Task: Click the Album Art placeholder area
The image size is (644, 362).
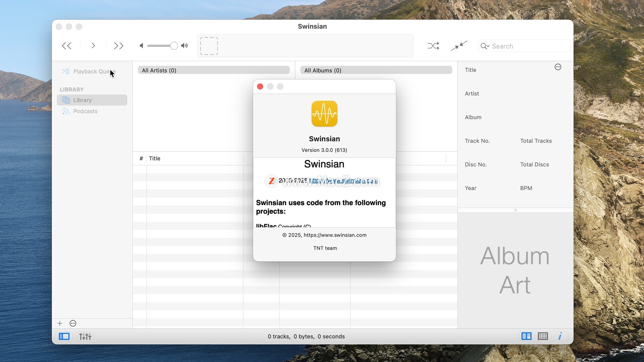Action: pos(515,270)
